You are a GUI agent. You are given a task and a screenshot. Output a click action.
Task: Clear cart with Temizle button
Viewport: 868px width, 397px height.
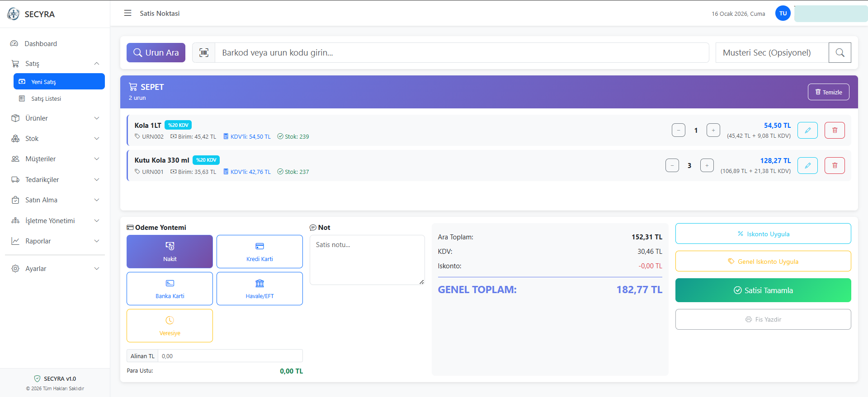(828, 92)
